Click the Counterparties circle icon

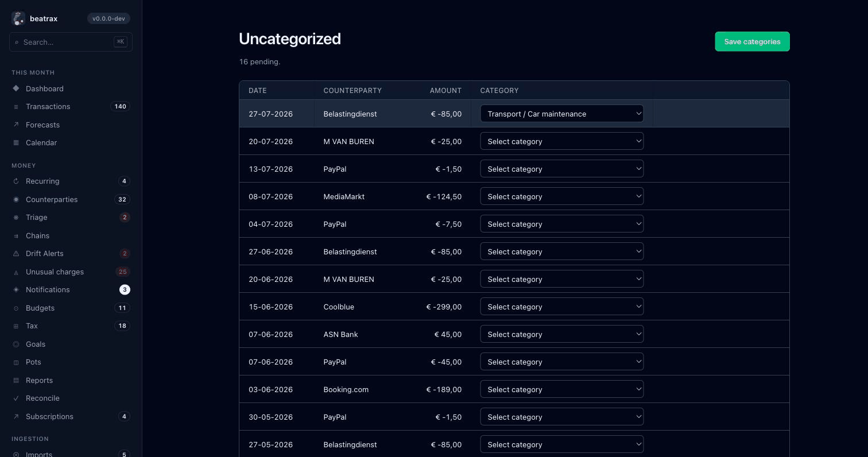(x=16, y=199)
